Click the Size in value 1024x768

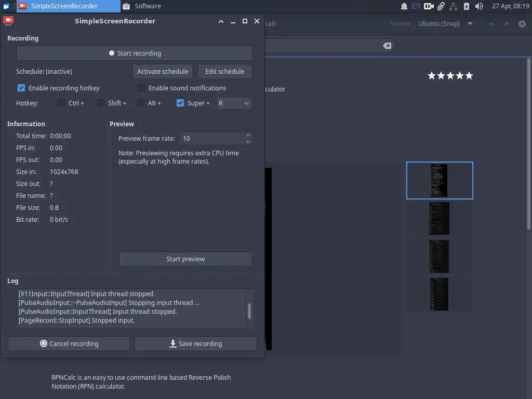click(x=64, y=171)
